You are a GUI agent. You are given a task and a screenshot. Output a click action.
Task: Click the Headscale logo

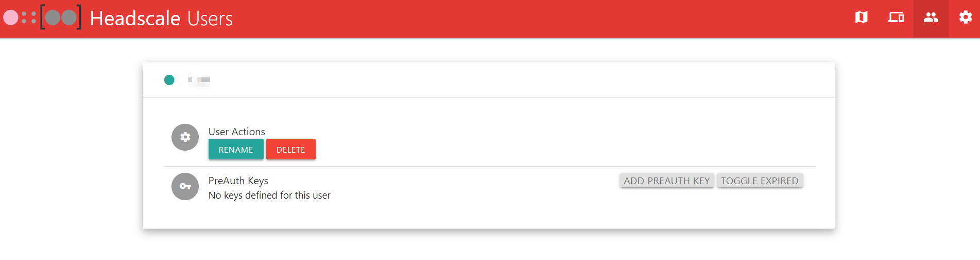point(42,18)
